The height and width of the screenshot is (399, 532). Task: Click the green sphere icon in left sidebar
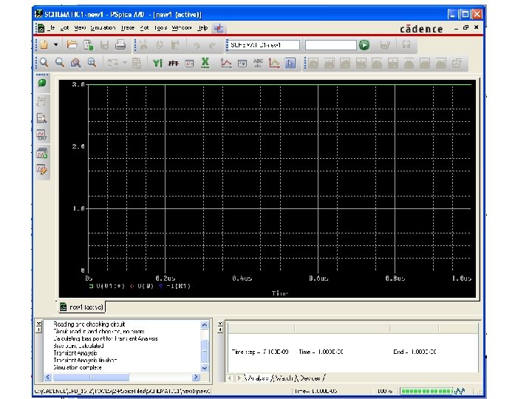click(x=42, y=83)
